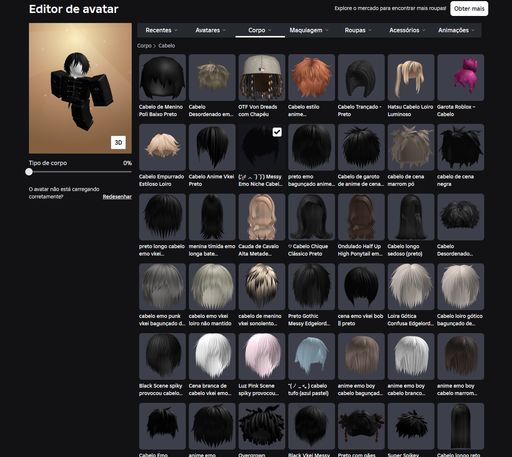Viewport: 512px width, 457px height.
Task: Select Loira Gótica Confusa Edgelord hair
Action: 411,286
